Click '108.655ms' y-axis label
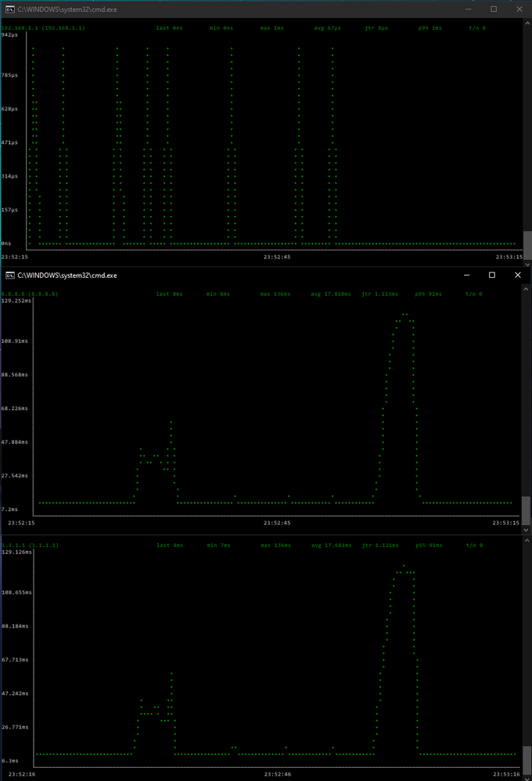Screen dimensions: 532x781 pos(16,592)
